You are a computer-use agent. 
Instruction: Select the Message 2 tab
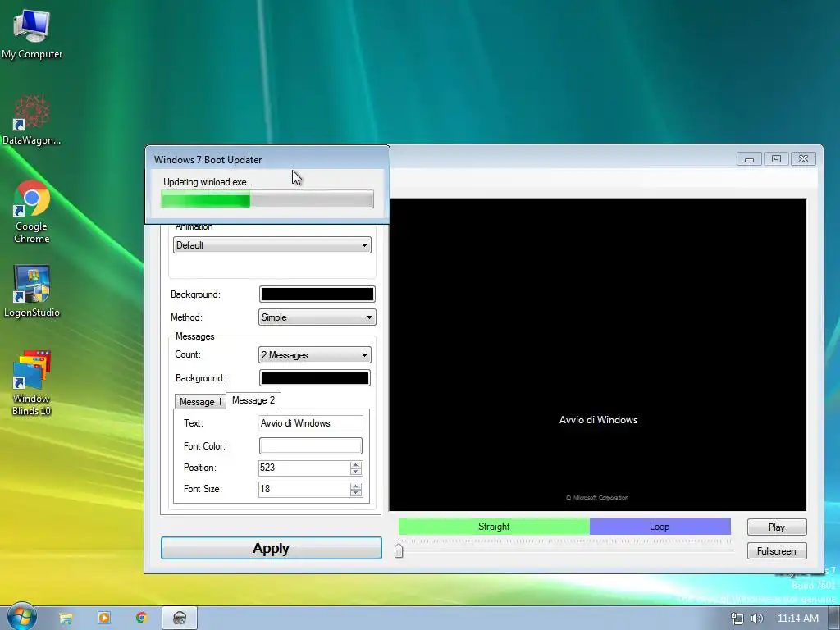253,400
